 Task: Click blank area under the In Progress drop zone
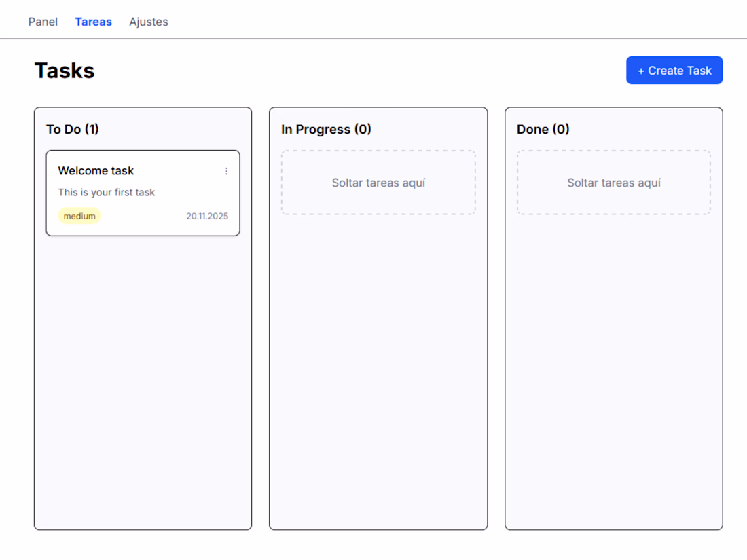click(x=378, y=373)
